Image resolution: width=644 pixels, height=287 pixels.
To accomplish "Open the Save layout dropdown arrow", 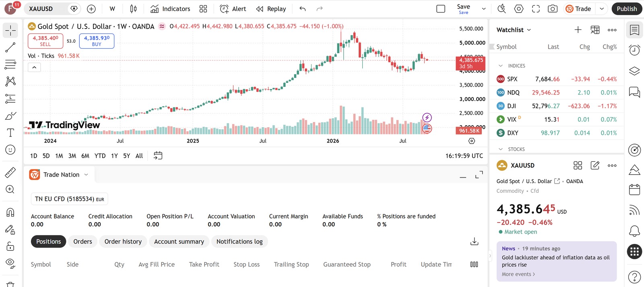I will coord(484,9).
